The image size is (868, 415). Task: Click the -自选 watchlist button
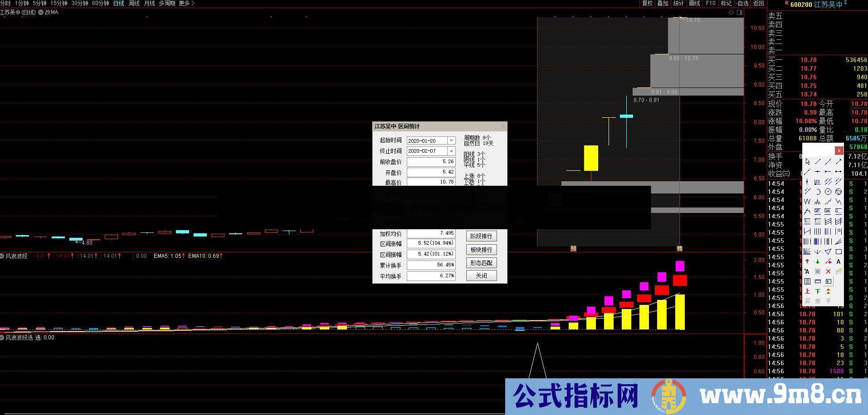tap(742, 3)
